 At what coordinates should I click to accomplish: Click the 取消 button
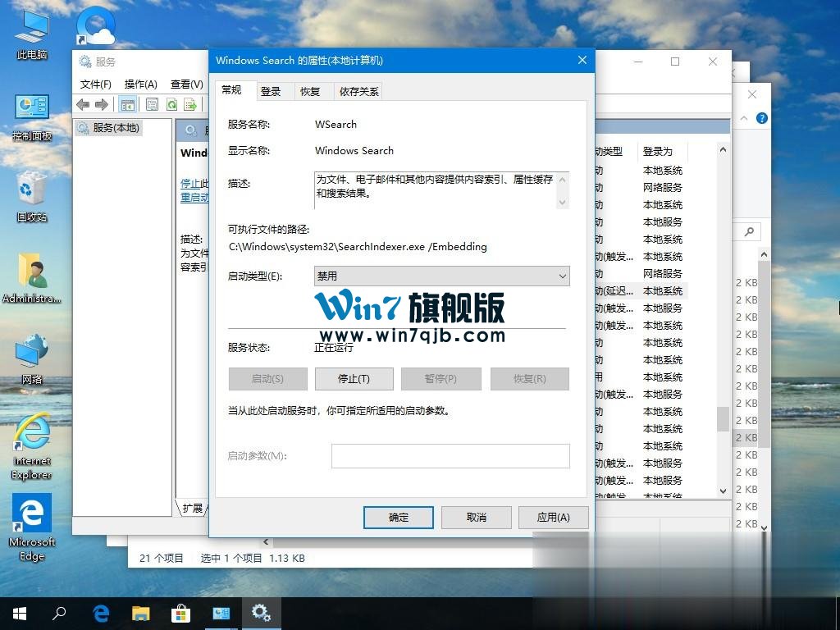(477, 518)
